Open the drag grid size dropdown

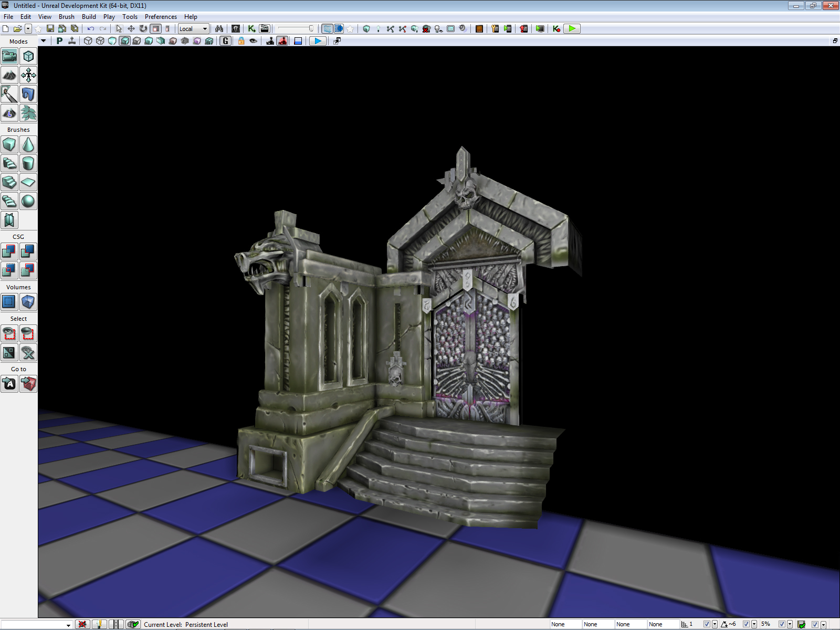click(x=715, y=624)
